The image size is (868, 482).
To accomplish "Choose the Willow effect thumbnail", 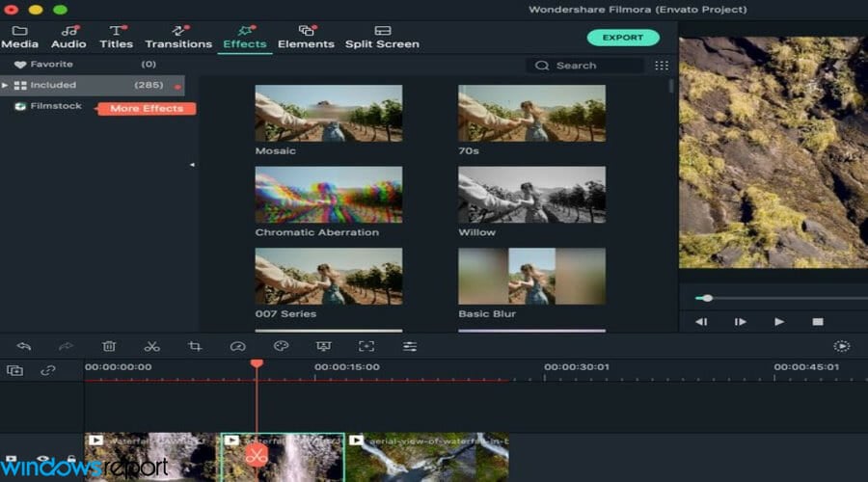I will (x=531, y=195).
